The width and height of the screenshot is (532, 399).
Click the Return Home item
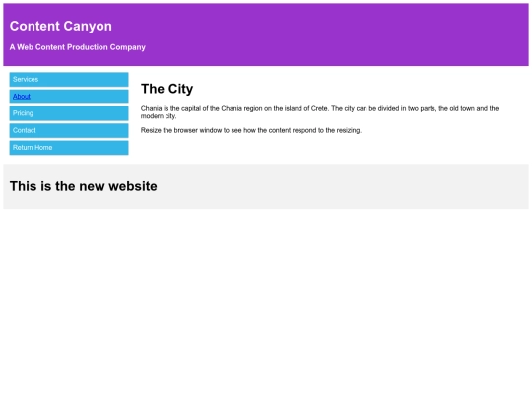point(69,147)
